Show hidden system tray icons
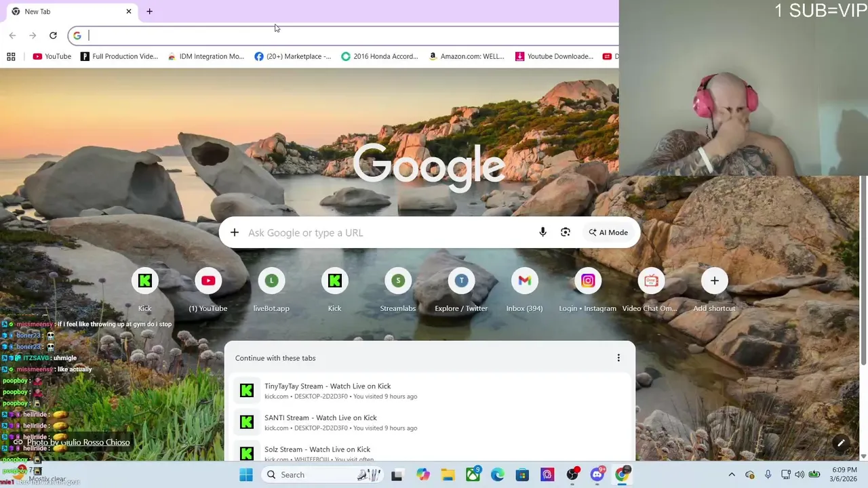 (732, 474)
